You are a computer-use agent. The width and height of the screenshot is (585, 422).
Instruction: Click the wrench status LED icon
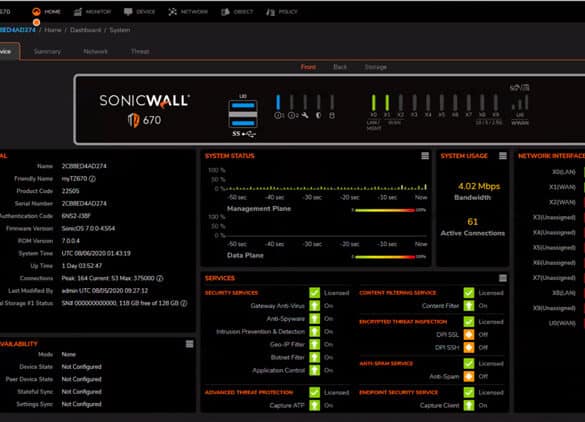point(305,116)
